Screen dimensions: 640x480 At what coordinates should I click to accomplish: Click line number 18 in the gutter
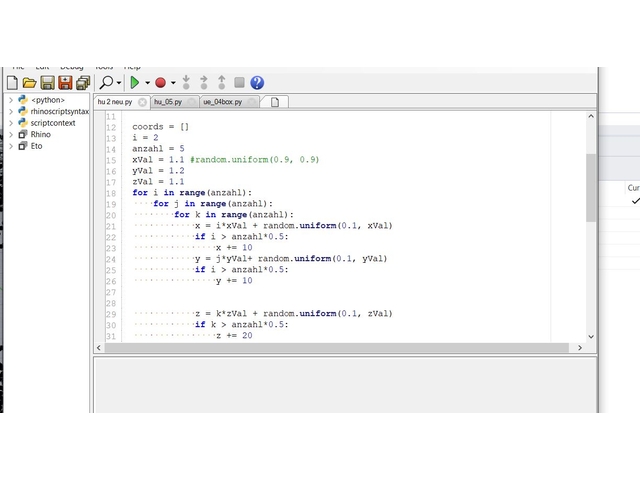[x=111, y=193]
